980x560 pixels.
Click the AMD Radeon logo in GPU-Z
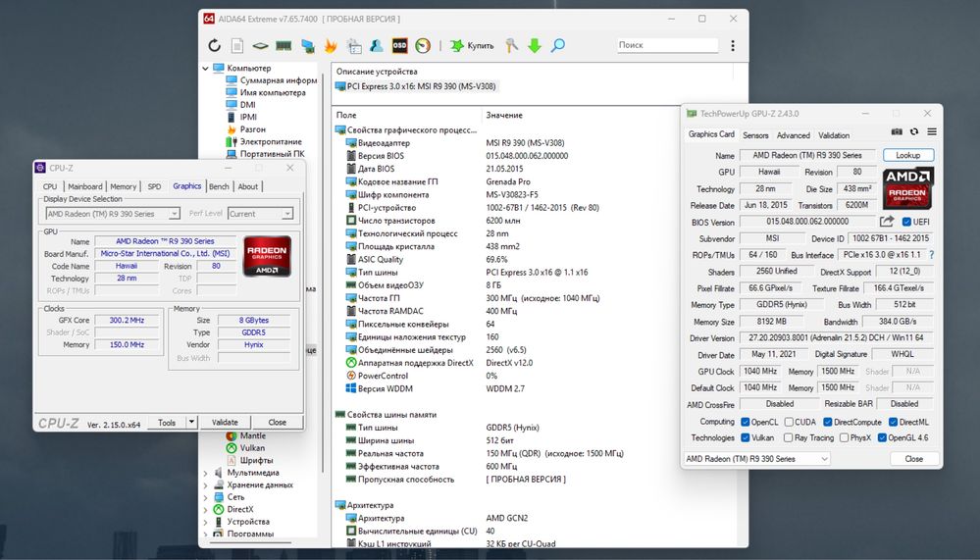(x=907, y=188)
